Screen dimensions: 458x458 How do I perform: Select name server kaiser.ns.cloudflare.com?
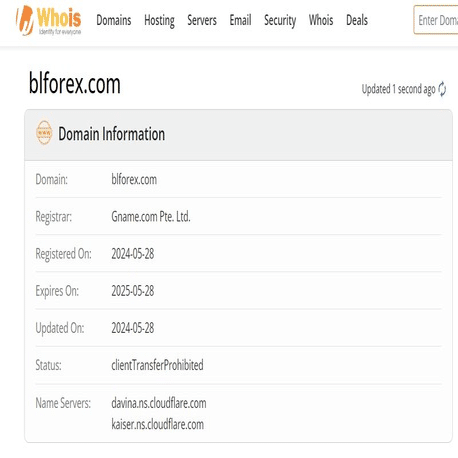coord(157,425)
